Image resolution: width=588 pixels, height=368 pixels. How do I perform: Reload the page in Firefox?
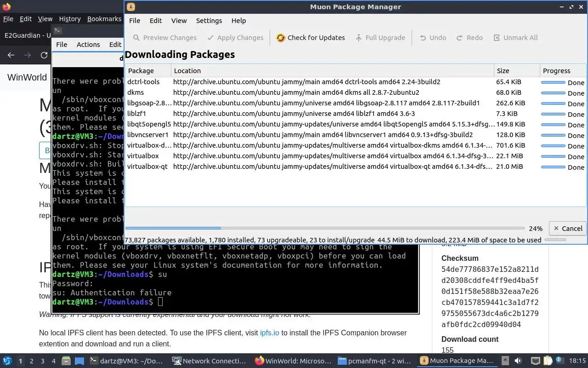tap(44, 55)
